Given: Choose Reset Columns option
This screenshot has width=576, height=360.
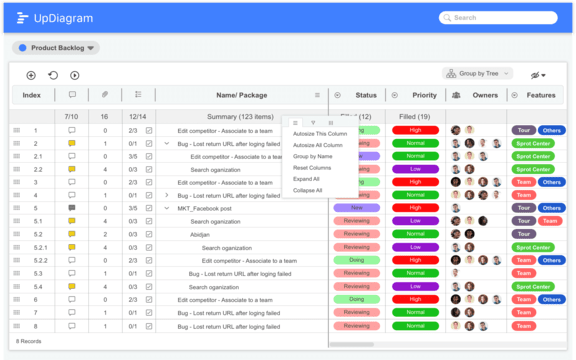Looking at the screenshot, I should 312,168.
